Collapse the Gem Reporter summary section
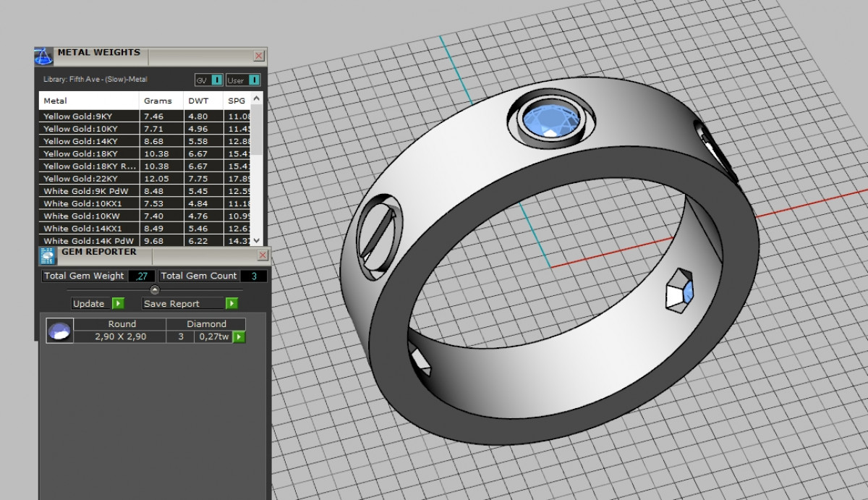 click(154, 290)
